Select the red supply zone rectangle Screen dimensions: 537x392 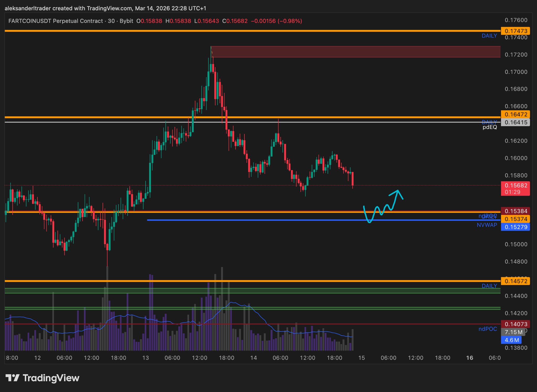coord(355,52)
